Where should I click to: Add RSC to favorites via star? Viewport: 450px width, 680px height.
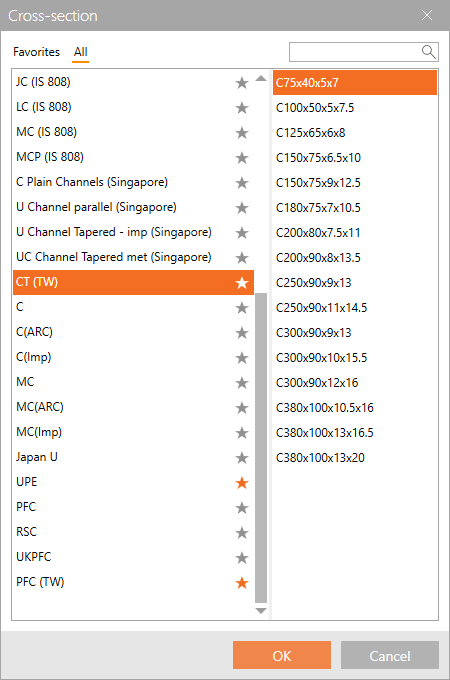242,533
